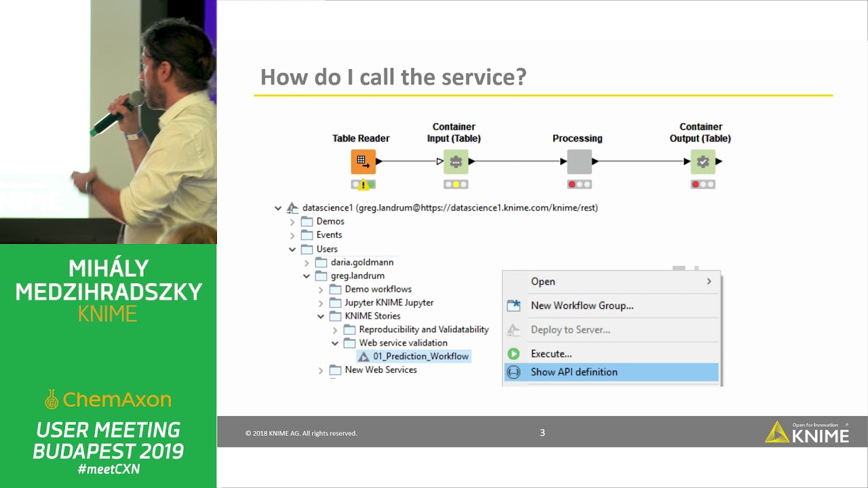Click the Processing node status traffic light
The height and width of the screenshot is (488, 868).
click(579, 184)
